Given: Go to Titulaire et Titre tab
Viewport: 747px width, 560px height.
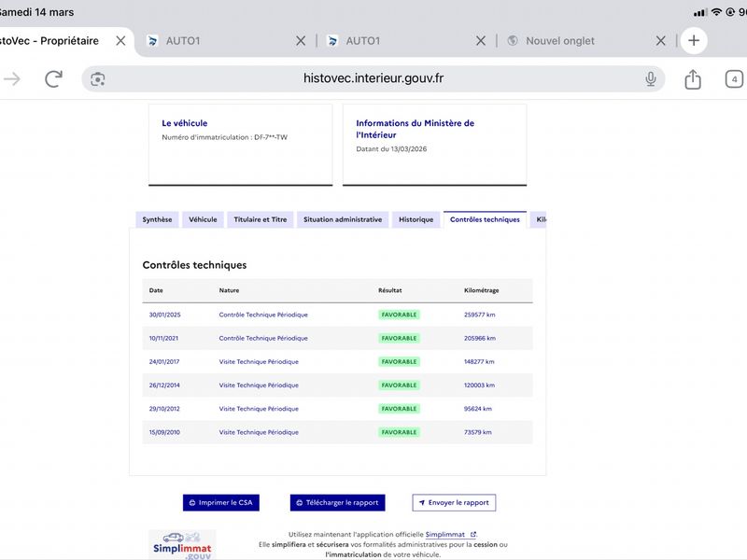Looking at the screenshot, I should coord(261,219).
